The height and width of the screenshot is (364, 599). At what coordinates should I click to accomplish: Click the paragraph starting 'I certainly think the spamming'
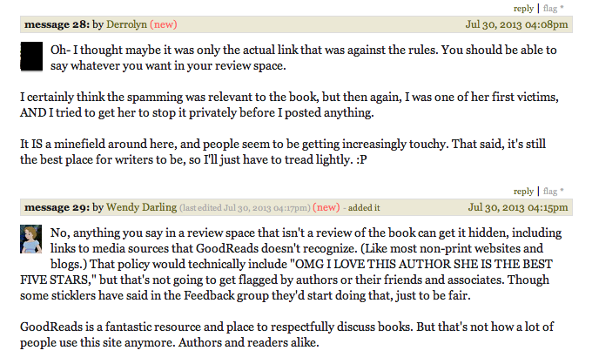point(289,104)
